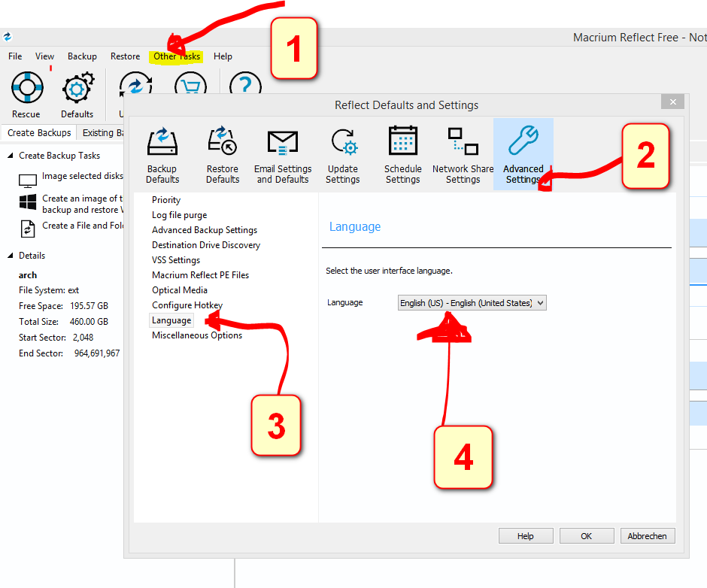Click the Image selected disks monitor icon

[x=28, y=180]
